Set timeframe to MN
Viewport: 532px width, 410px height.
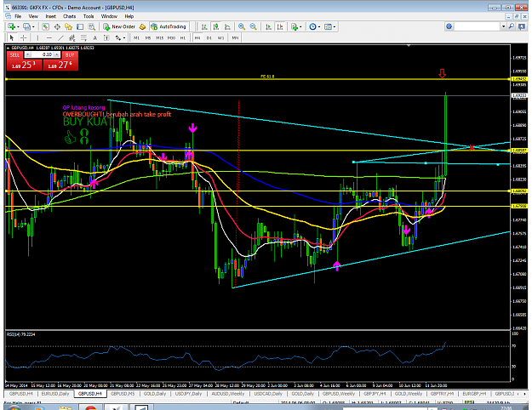[x=235, y=37]
